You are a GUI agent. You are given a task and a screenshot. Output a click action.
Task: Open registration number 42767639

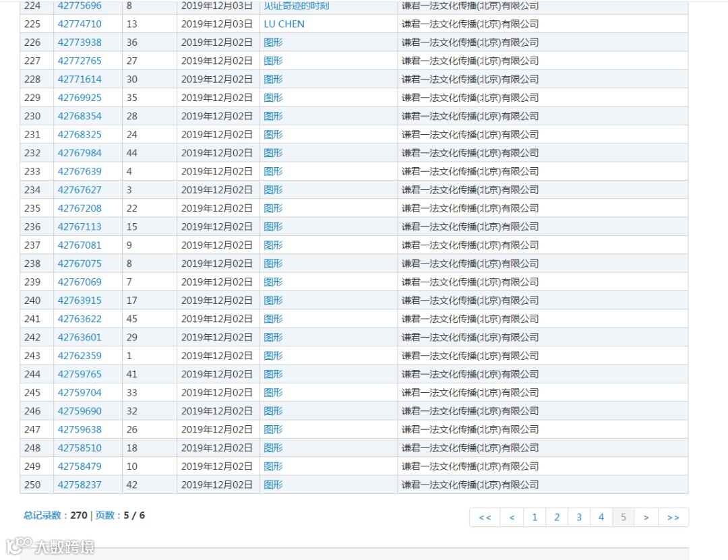tap(80, 171)
